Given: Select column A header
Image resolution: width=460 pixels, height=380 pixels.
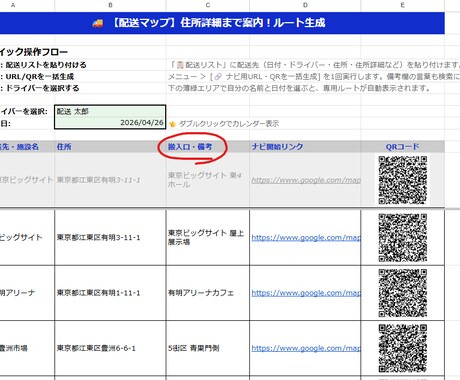Looking at the screenshot, I should pos(13,5).
